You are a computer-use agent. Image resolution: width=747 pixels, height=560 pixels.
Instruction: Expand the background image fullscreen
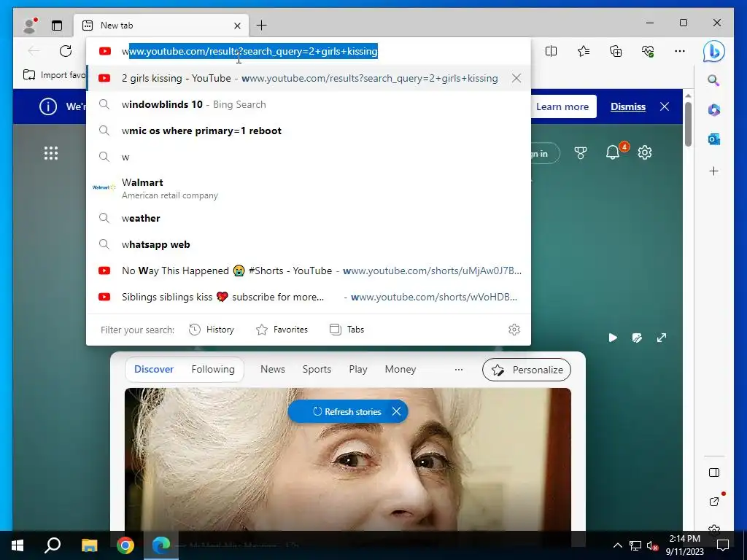(661, 338)
